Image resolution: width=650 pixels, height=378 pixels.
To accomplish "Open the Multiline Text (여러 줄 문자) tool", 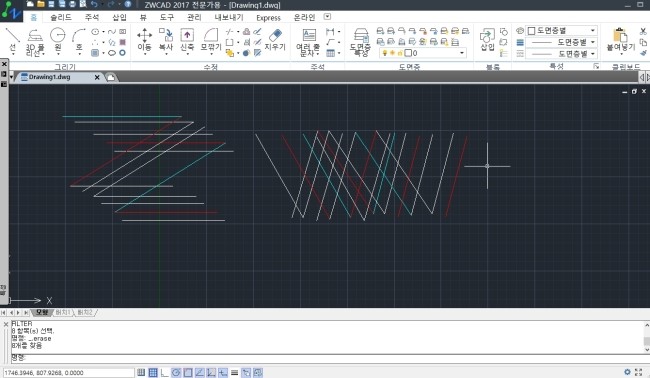I will click(308, 42).
